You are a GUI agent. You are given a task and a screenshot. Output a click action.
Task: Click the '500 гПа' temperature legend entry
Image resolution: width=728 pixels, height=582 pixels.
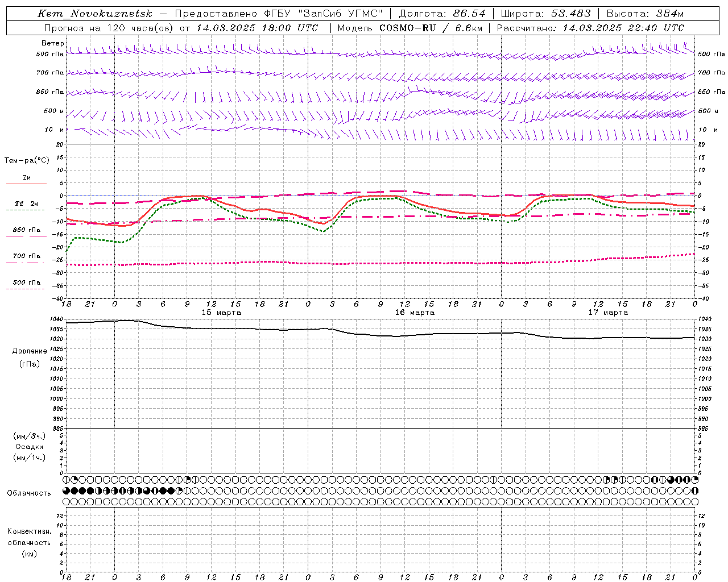point(27,282)
